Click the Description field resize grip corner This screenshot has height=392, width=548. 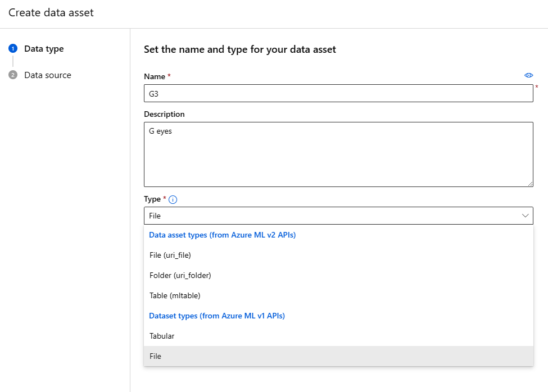tap(531, 183)
